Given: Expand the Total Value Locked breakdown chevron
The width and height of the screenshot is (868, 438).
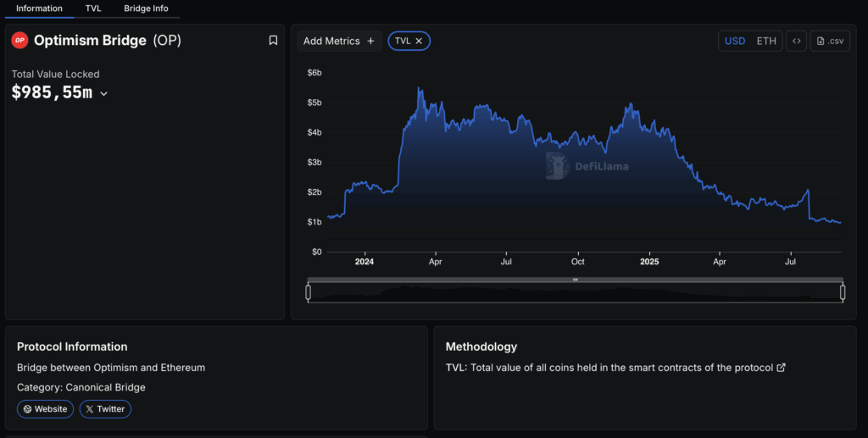Looking at the screenshot, I should tap(103, 94).
